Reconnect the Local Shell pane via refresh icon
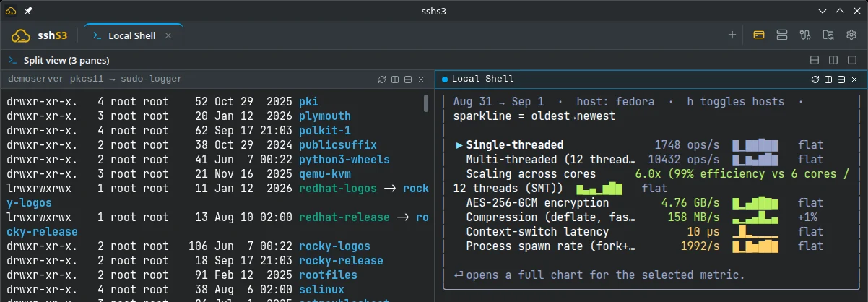This screenshot has width=868, height=302. (815, 79)
